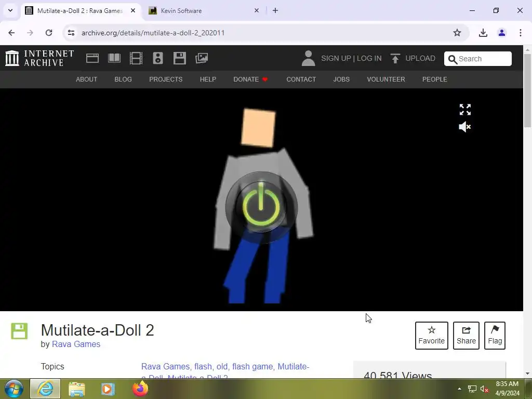Go forward in browser history
This screenshot has width=532, height=399.
[x=30, y=33]
